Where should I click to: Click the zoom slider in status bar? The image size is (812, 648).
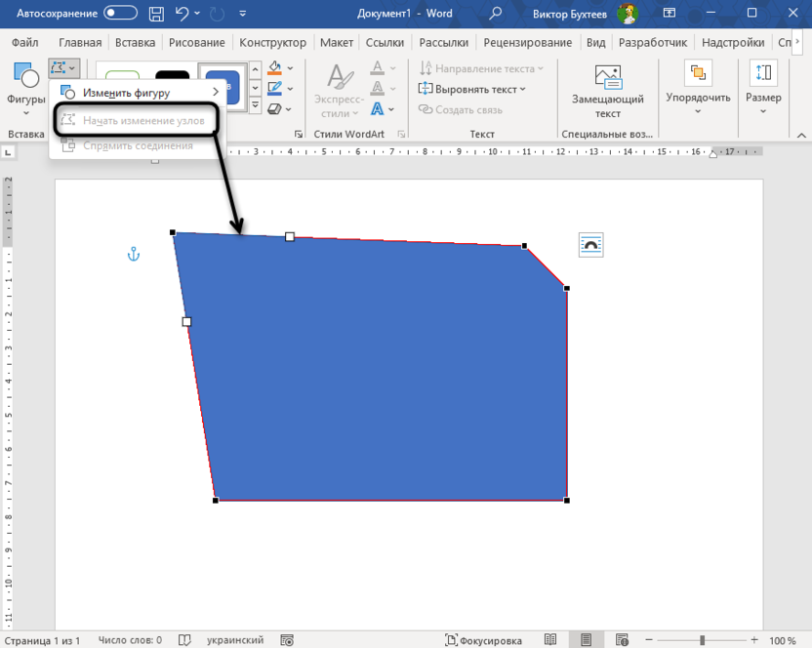702,640
